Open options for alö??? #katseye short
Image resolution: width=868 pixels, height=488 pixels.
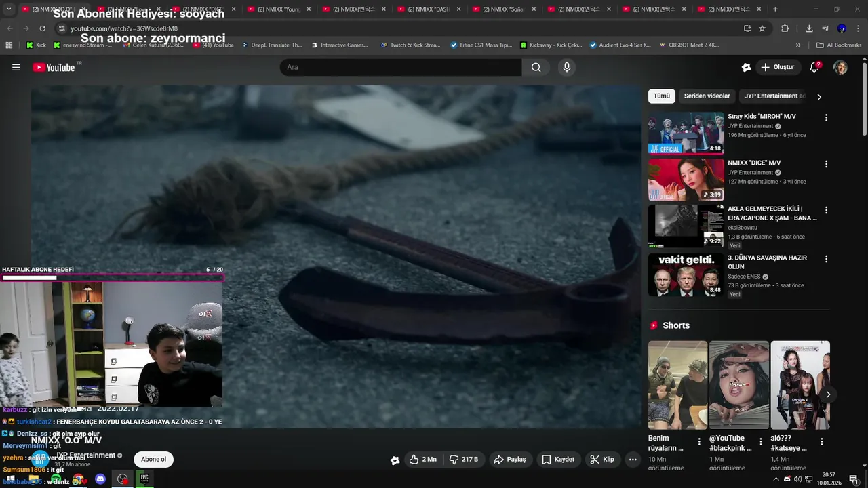(x=822, y=441)
